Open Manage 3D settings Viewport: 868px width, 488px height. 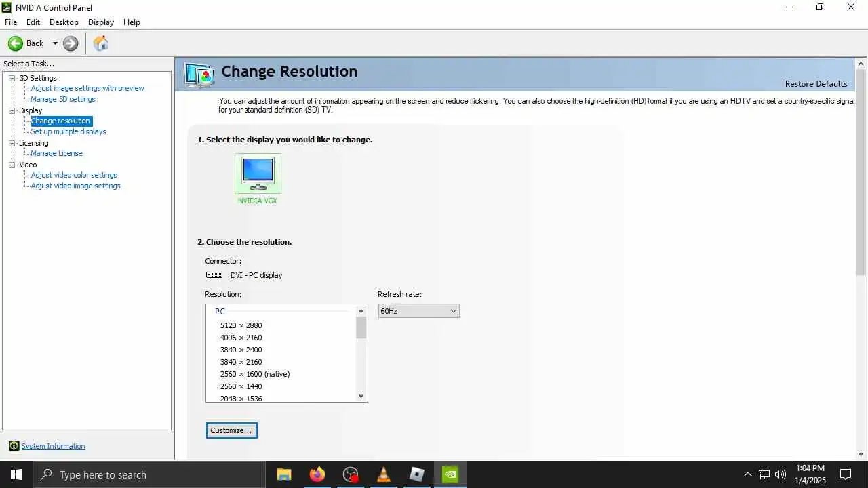(x=63, y=99)
